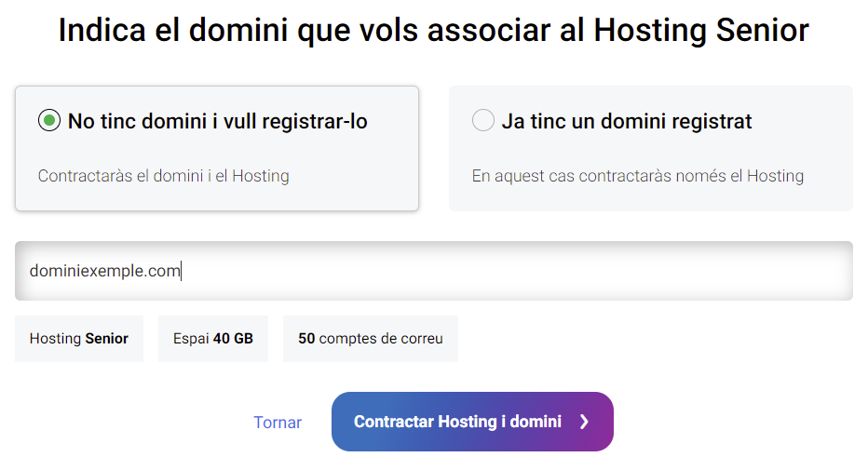Click the bold '50' mail accounts number
The height and width of the screenshot is (457, 868).
(306, 339)
